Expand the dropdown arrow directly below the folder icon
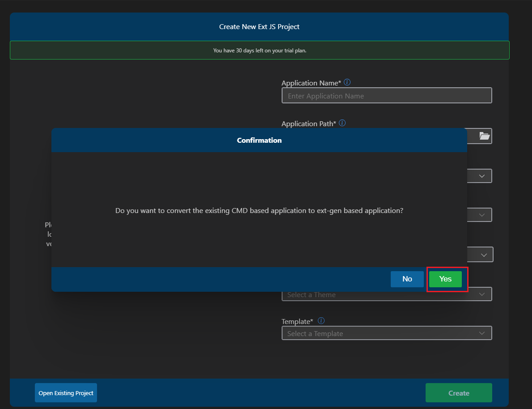532x409 pixels. pos(482,176)
